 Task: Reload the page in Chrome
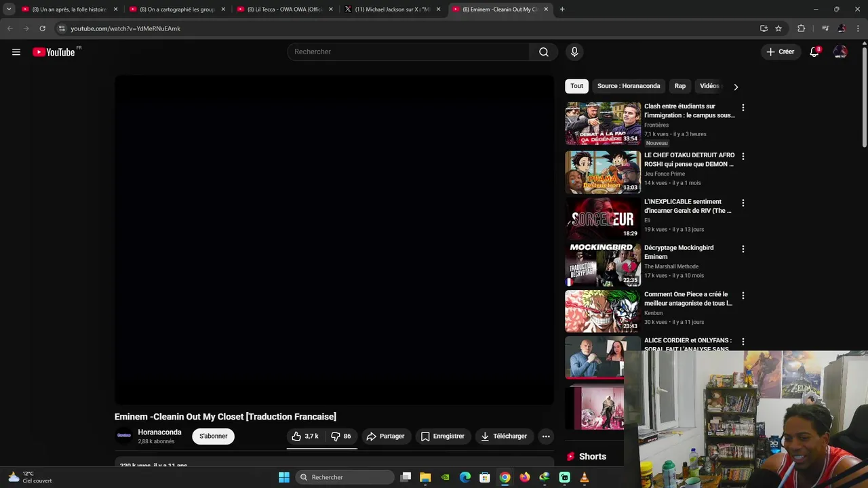point(42,28)
